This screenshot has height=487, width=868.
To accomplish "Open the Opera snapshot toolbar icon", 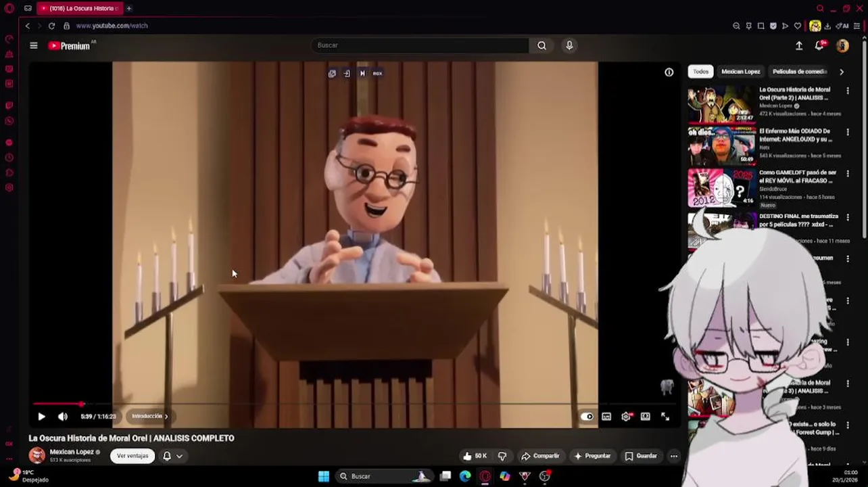I will tap(761, 26).
